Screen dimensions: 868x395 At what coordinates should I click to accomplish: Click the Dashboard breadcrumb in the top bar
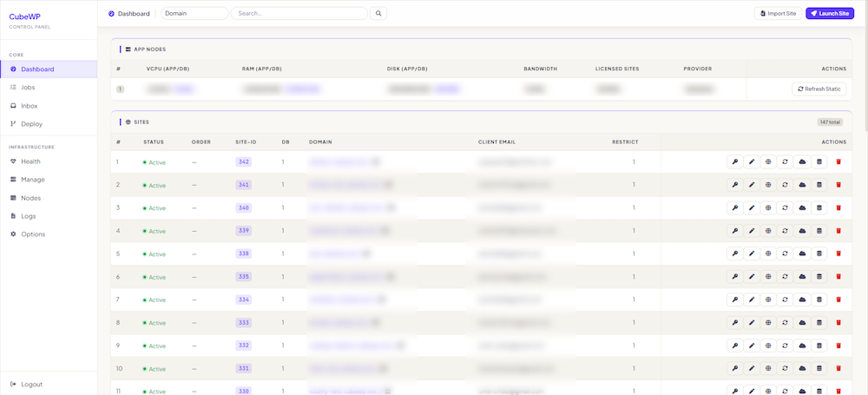(129, 13)
